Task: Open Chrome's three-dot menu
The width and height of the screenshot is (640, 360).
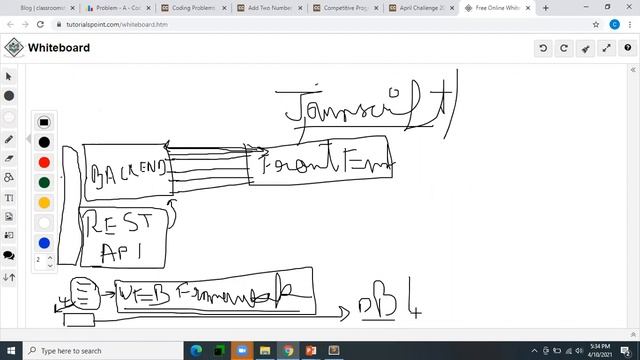Action: pyautogui.click(x=631, y=24)
